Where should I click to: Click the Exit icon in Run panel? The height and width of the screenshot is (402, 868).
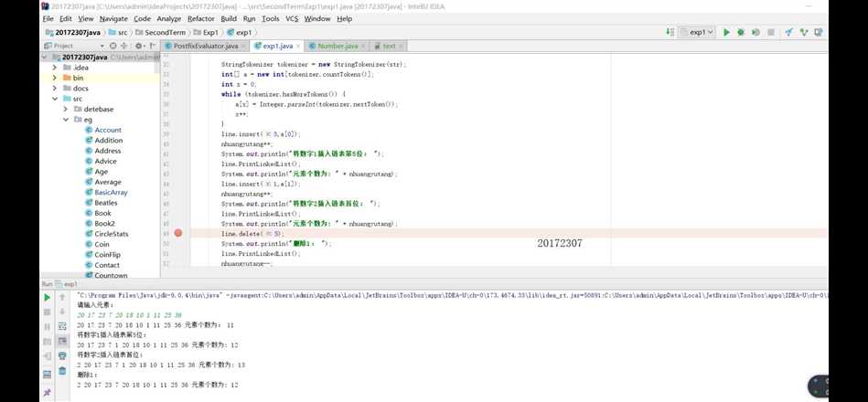click(47, 356)
